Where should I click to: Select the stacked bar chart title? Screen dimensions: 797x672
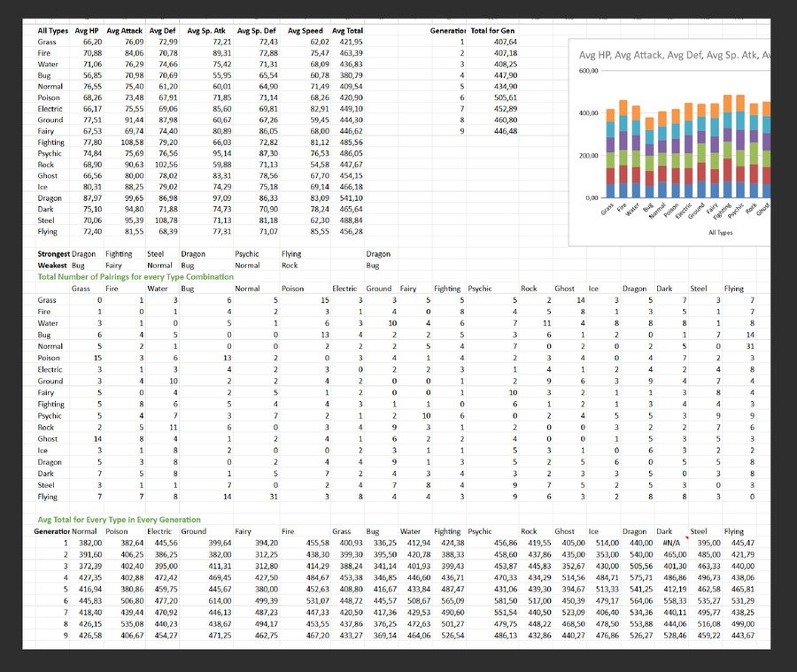click(674, 55)
